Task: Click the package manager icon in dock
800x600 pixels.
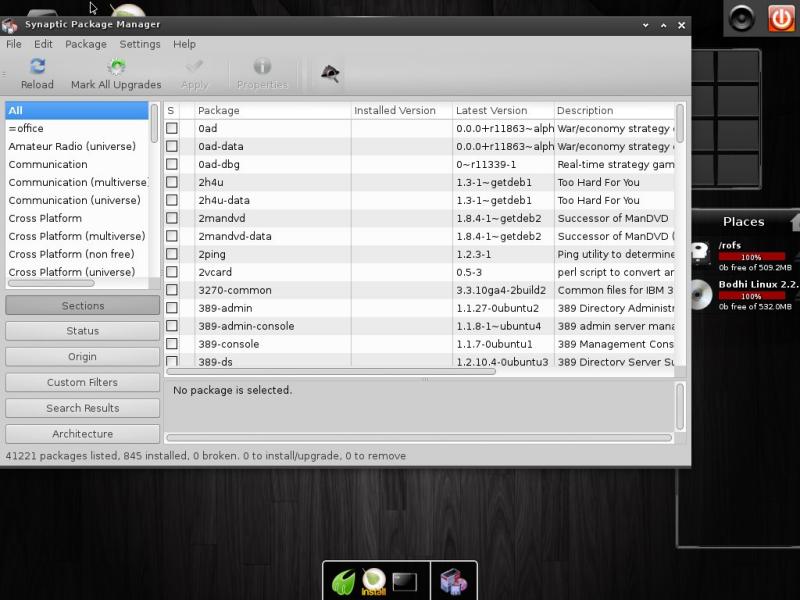Action: coord(454,582)
